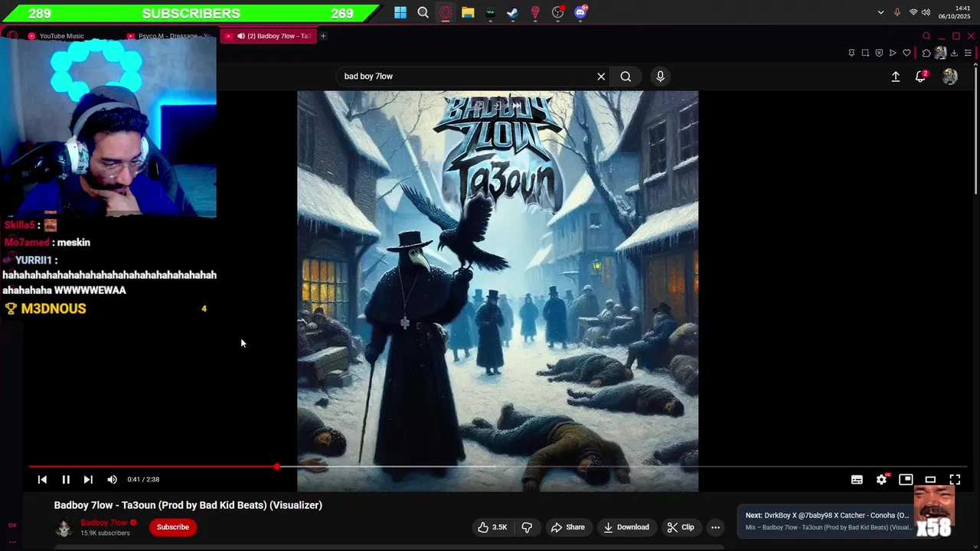This screenshot has height=551, width=980.
Task: Open the browser easy setup menu lines
Action: click(x=968, y=53)
